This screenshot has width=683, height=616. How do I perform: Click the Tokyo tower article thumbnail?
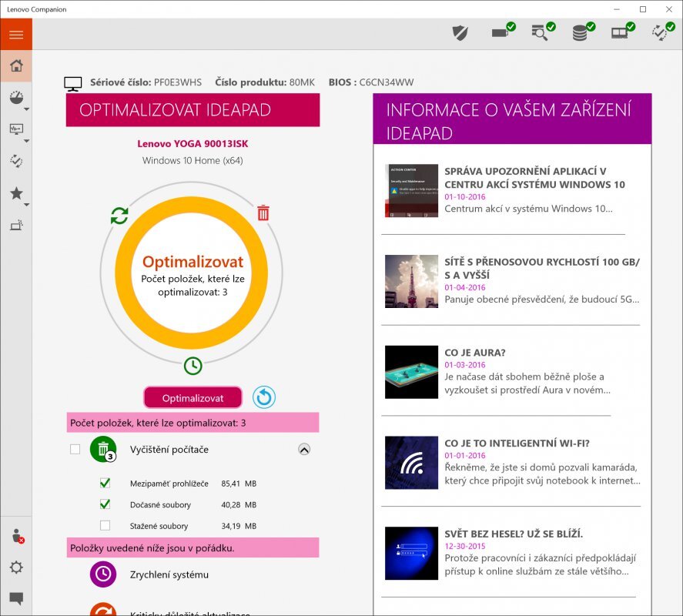pyautogui.click(x=411, y=281)
